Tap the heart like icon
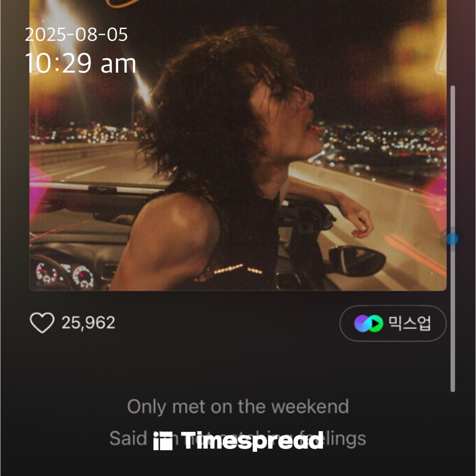The image size is (476, 476). (42, 323)
